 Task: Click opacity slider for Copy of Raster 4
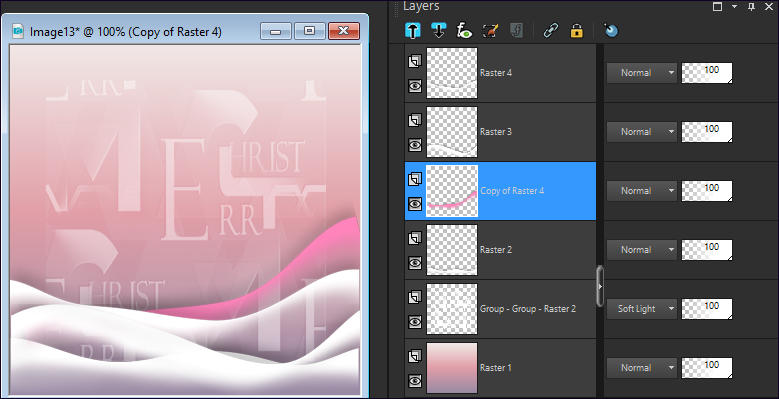(706, 191)
